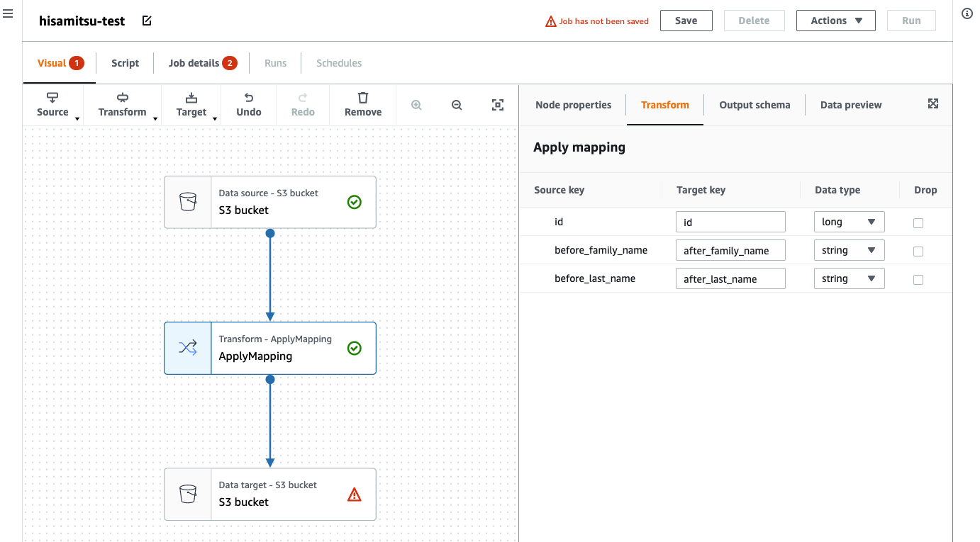The width and height of the screenshot is (980, 542).
Task: Open data type dropdown for id
Action: 849,222
